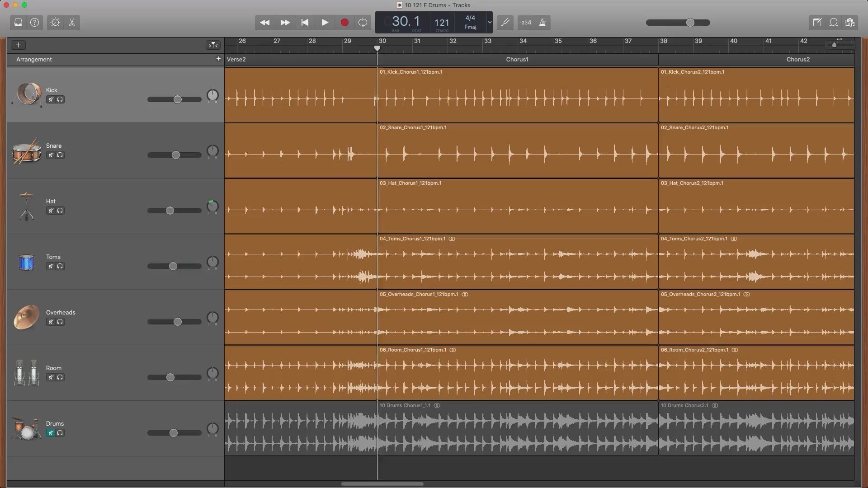Open the Media Browser button

(x=850, y=23)
